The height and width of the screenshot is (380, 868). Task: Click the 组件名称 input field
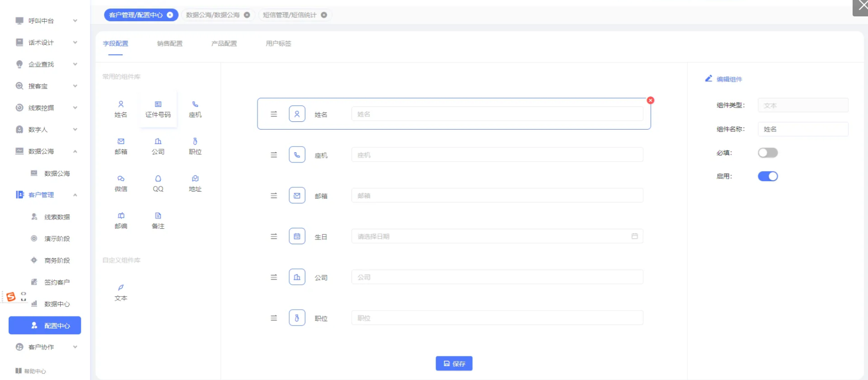[x=803, y=129]
